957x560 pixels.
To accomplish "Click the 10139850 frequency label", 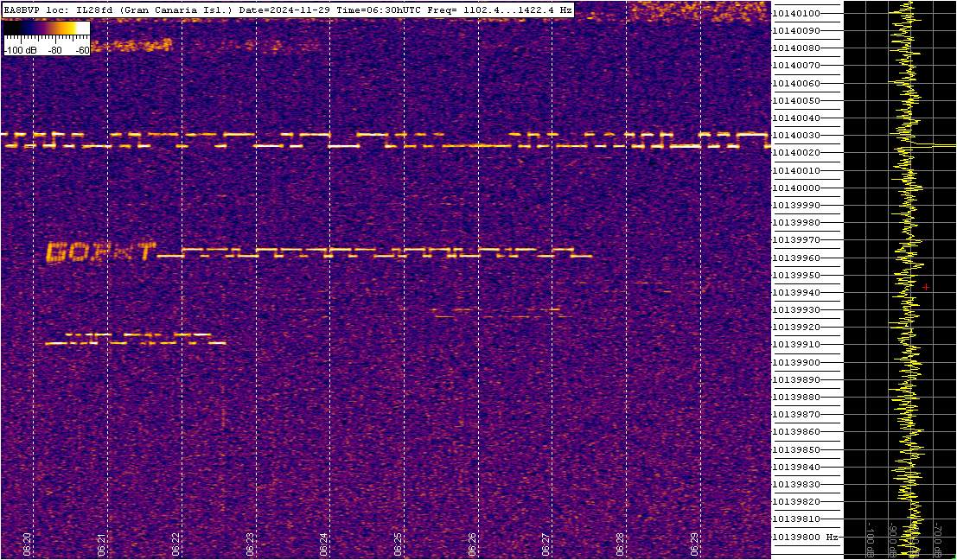I will (796, 449).
